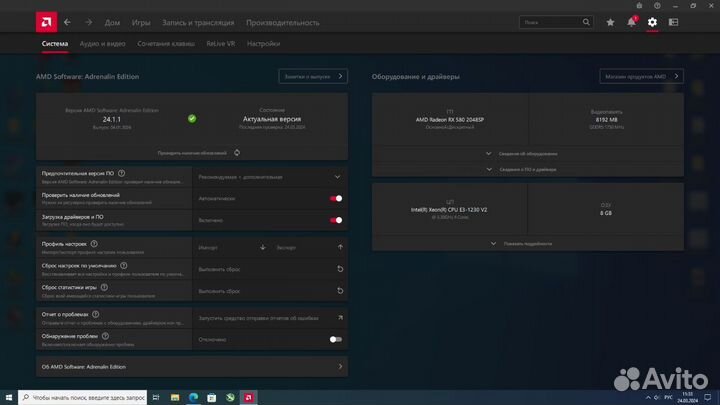720x405 pixels.
Task: Click the bug report icon in title bar
Action: [639, 6]
